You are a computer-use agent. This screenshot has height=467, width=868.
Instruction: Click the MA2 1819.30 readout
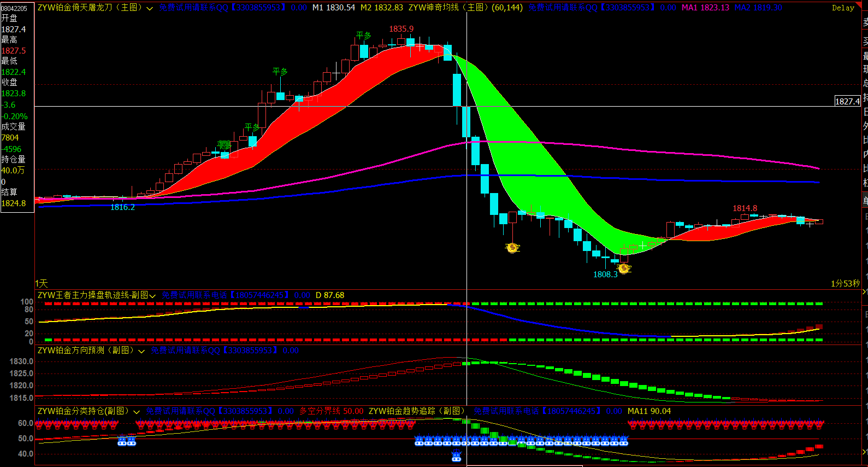coord(758,8)
